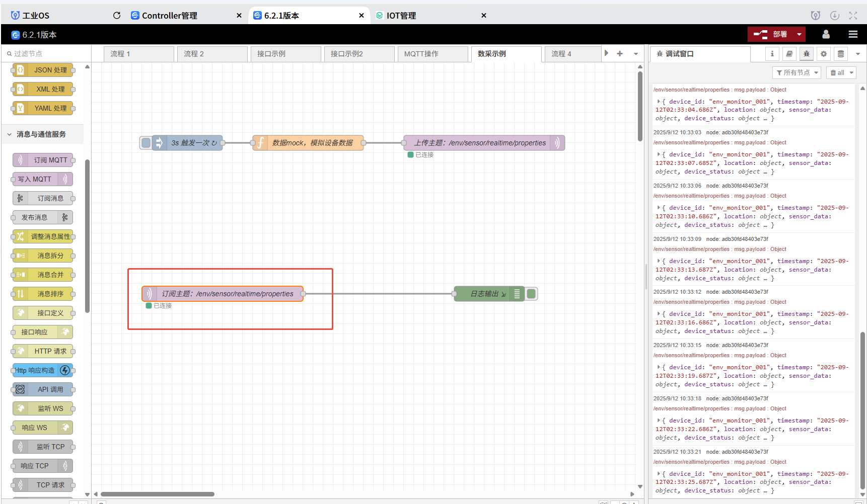Open the configuration nodes gear icon
The image size is (867, 504).
[824, 54]
